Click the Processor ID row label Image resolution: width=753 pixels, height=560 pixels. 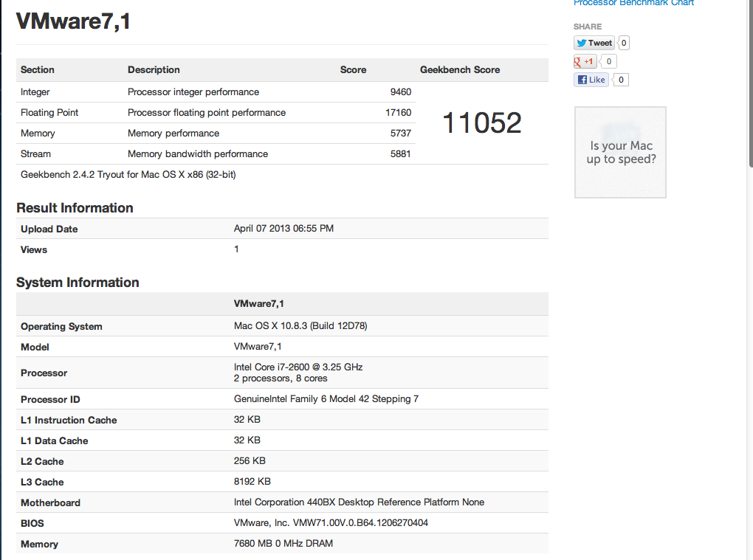50,399
